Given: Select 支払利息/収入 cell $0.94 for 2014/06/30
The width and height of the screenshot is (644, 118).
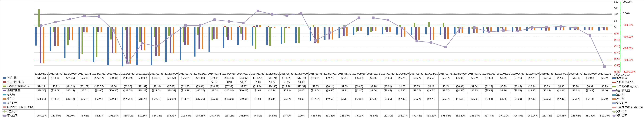Looking at the screenshot, I should pos(229,82).
